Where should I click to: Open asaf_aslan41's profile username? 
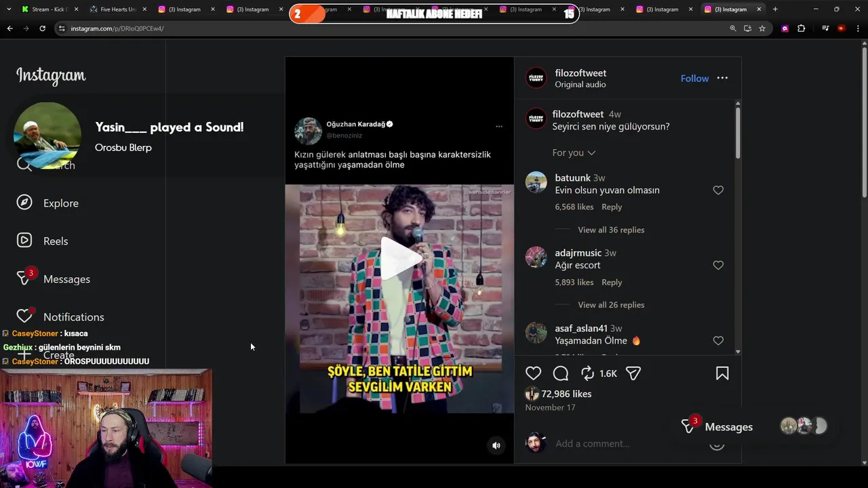click(581, 329)
